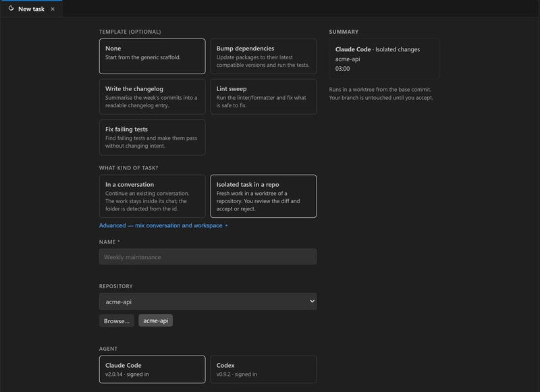Viewport: 540px width, 392px height.
Task: Pick the Write the changelog template
Action: coord(153,96)
